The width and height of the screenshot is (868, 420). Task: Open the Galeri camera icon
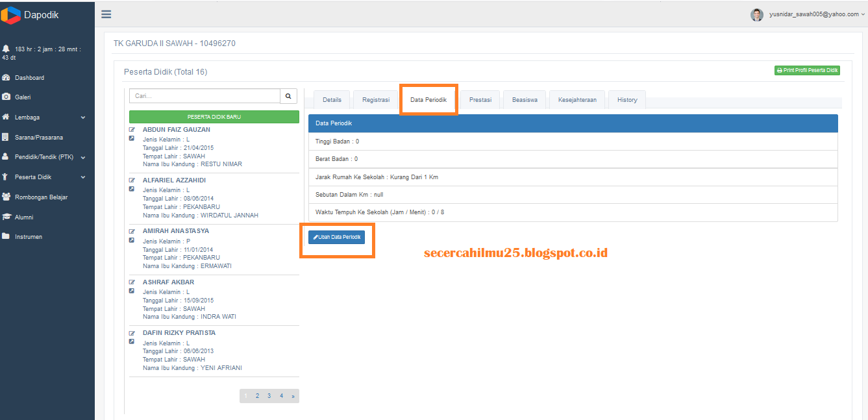click(x=6, y=97)
